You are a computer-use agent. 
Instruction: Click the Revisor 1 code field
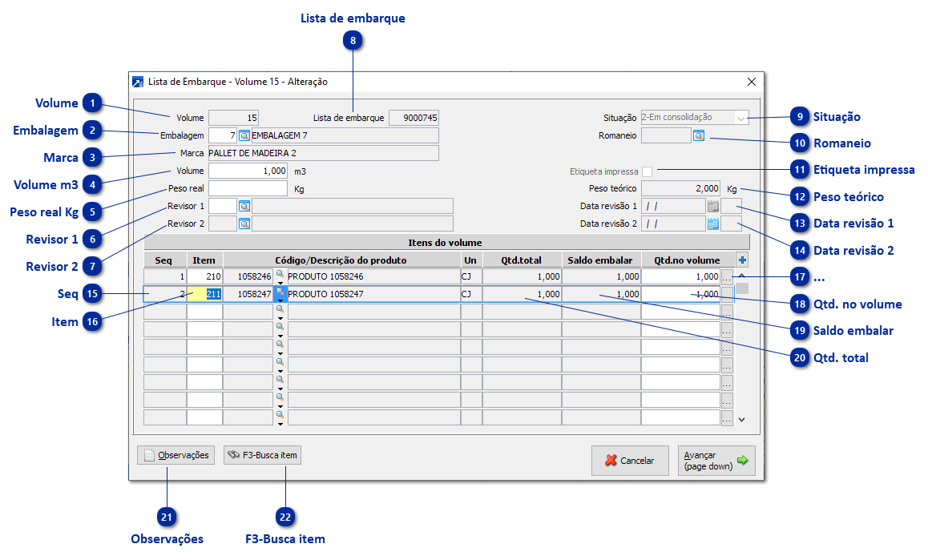tap(223, 206)
